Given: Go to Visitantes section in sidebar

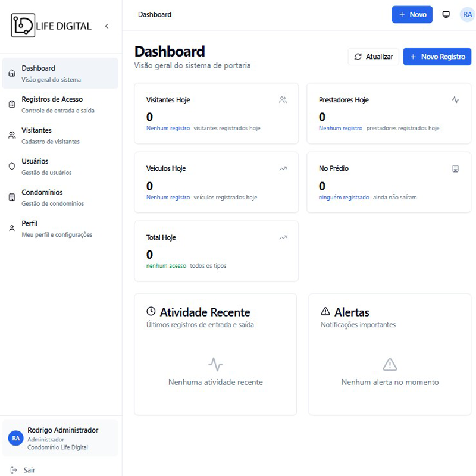Looking at the screenshot, I should coord(60,136).
